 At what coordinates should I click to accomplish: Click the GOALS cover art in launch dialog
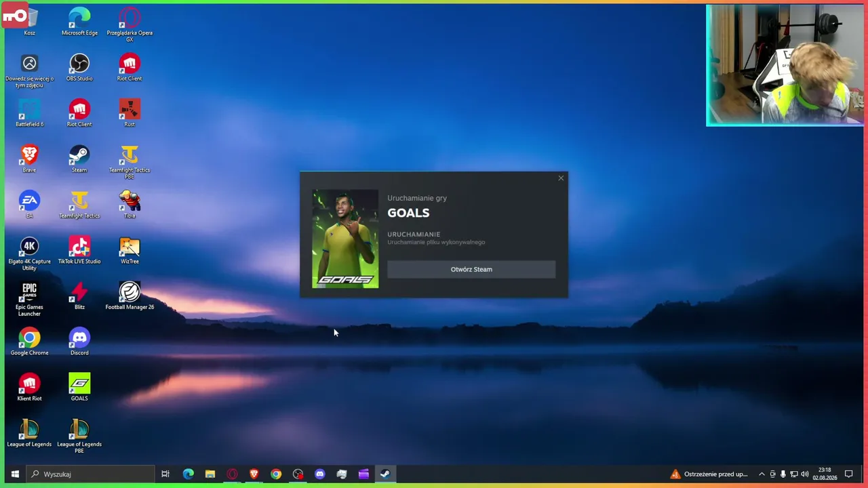[345, 239]
